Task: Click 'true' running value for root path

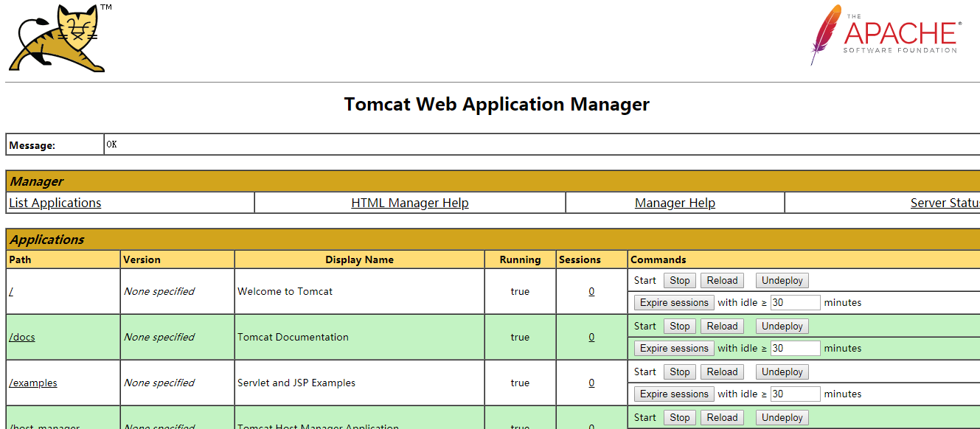Action: pyautogui.click(x=520, y=291)
